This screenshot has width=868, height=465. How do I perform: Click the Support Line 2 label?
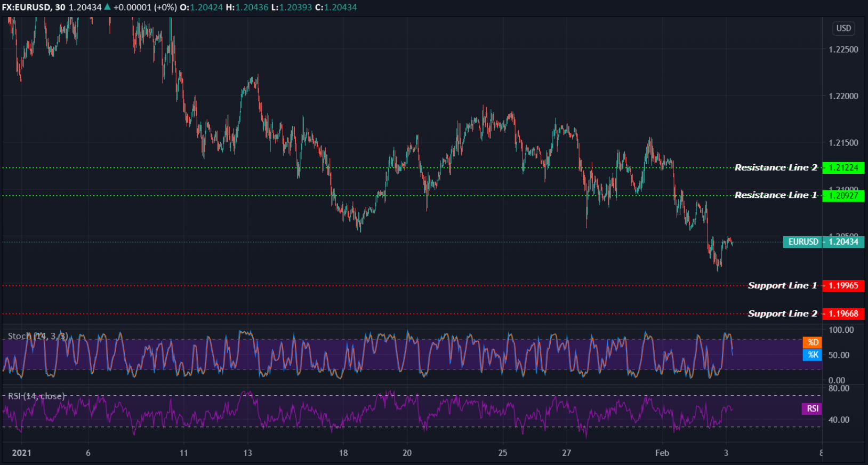pyautogui.click(x=782, y=314)
